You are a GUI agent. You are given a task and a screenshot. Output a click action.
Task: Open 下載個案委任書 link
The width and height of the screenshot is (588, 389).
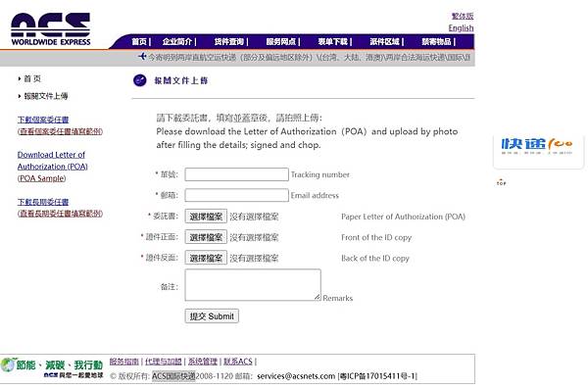tap(43, 120)
